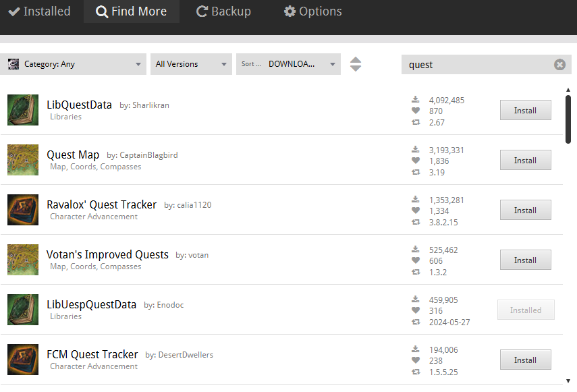Viewport: 577px width, 392px height.
Task: Click Ravalox' Quest Tracker addon icon
Action: tap(23, 210)
